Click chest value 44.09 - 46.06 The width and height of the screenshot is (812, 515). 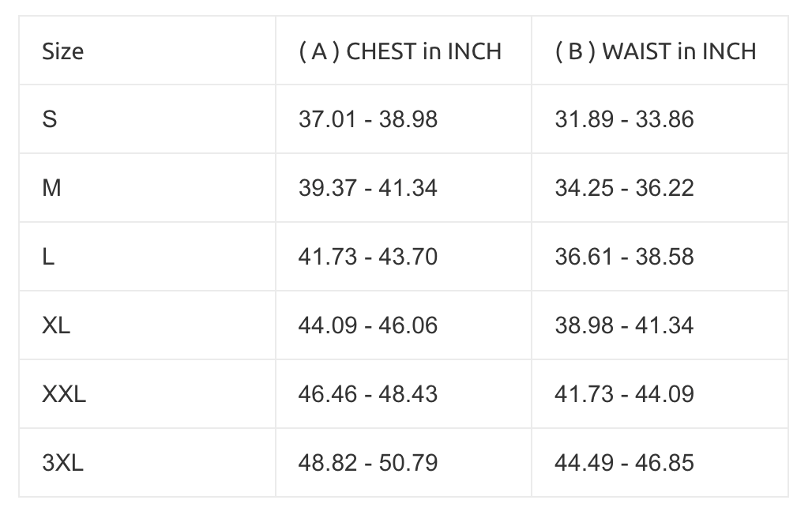point(367,325)
